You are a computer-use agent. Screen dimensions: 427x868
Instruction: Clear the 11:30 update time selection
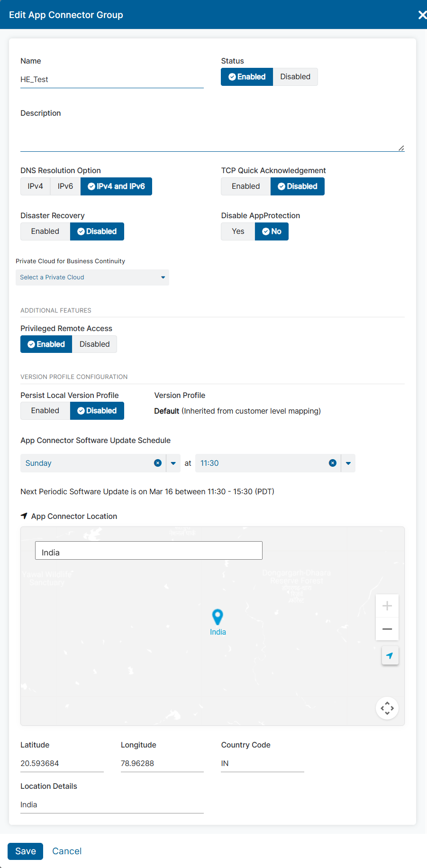[333, 463]
